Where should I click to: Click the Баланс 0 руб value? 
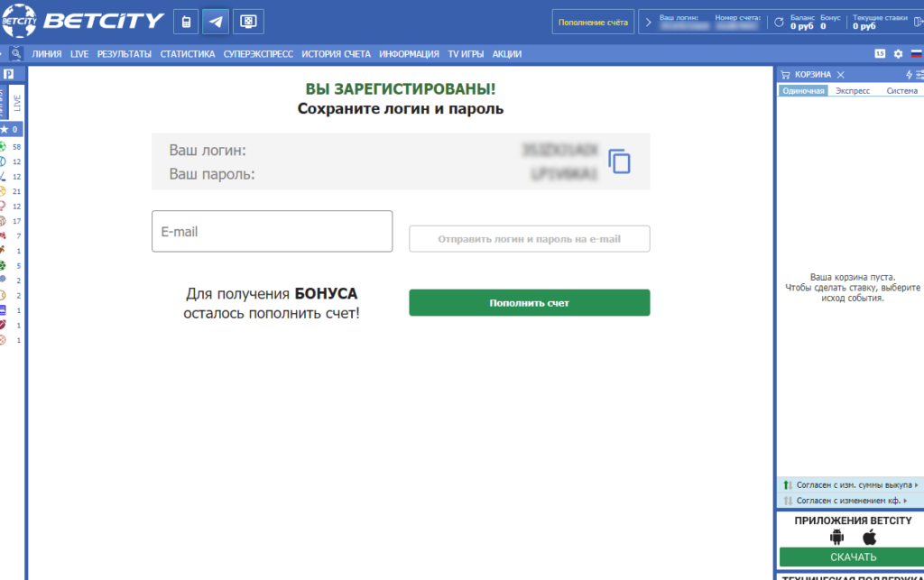(801, 26)
